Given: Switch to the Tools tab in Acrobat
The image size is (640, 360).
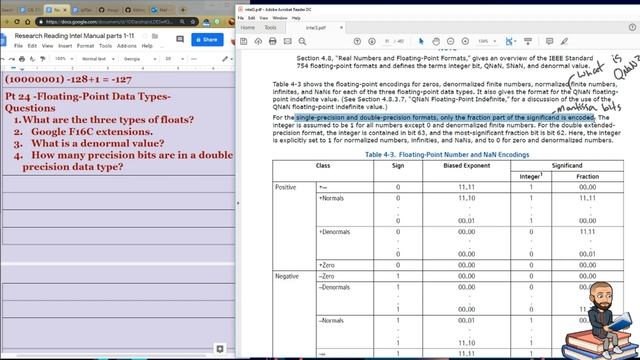Looking at the screenshot, I should 270,28.
